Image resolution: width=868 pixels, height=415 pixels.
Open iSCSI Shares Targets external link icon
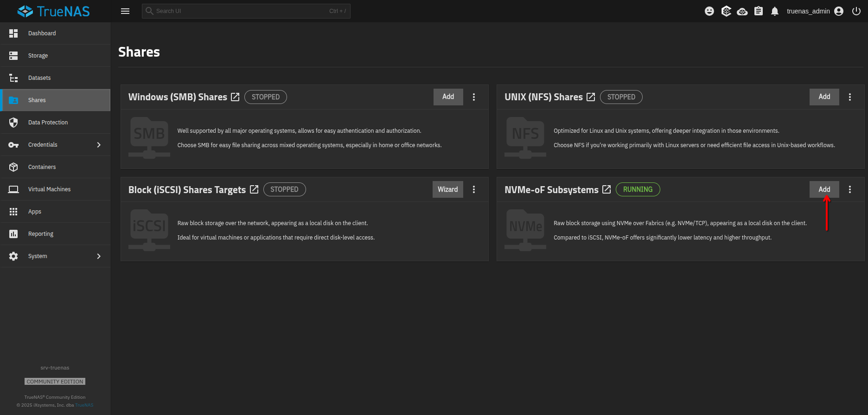coord(254,189)
